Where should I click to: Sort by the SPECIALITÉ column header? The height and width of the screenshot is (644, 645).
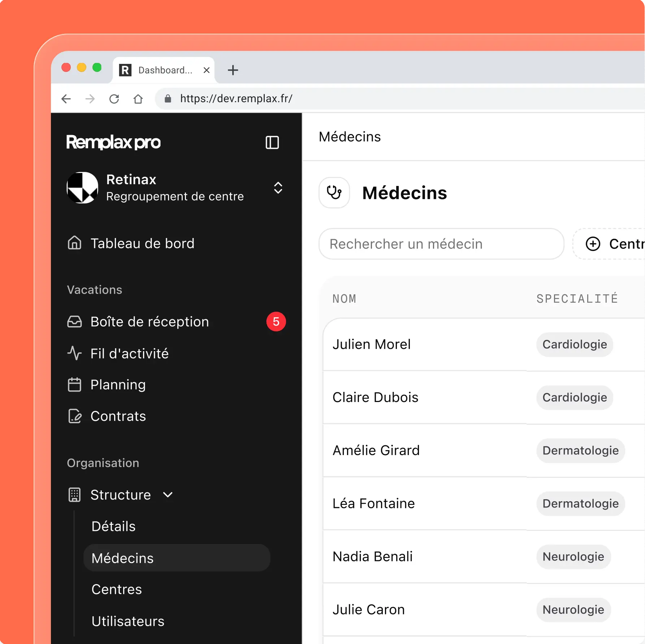point(577,299)
